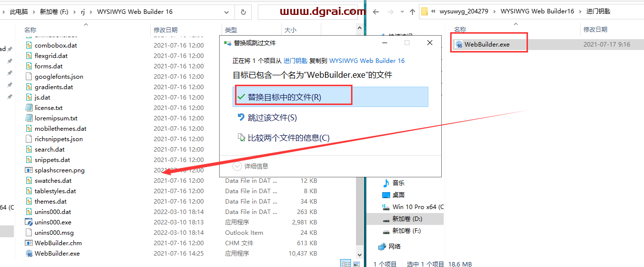
Task: Select the mobilethemes.dat file name
Action: (60, 128)
